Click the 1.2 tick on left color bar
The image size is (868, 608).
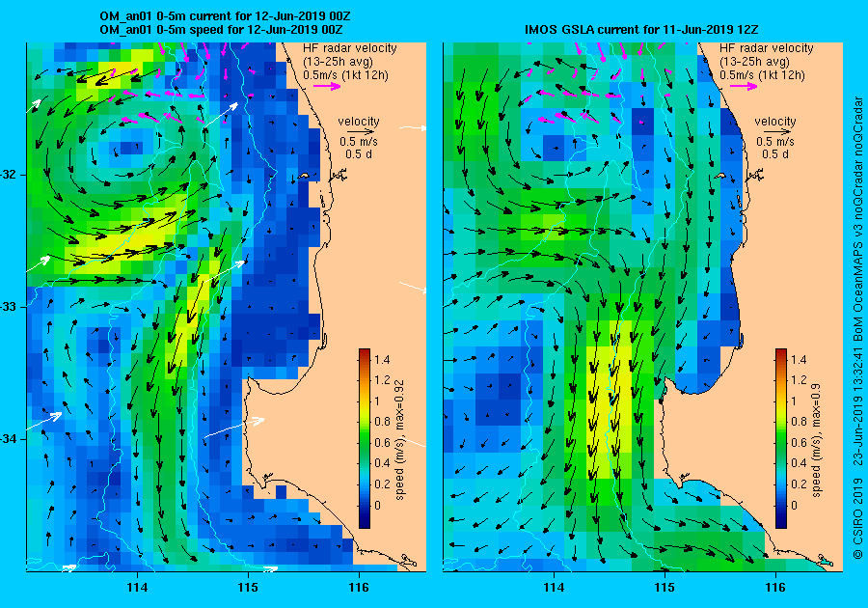pyautogui.click(x=381, y=380)
